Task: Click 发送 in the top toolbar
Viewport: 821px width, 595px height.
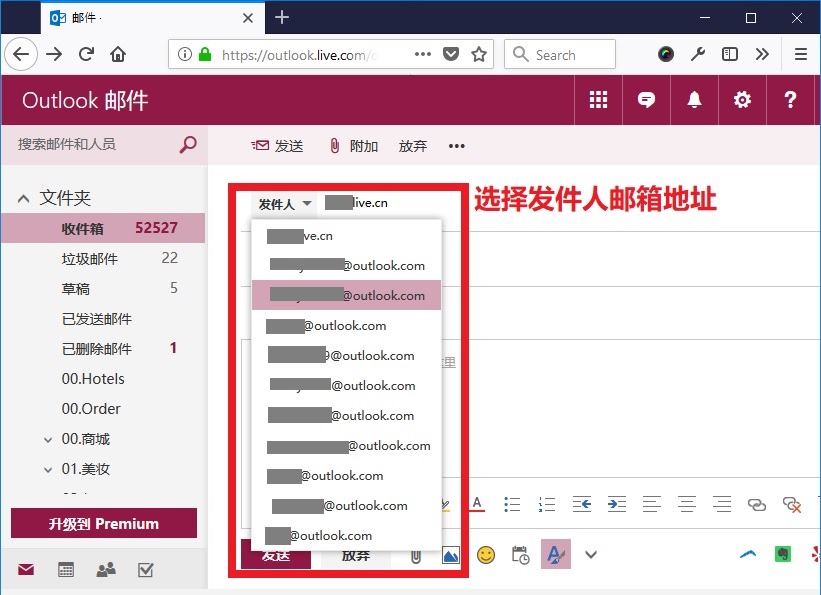Action: [277, 146]
